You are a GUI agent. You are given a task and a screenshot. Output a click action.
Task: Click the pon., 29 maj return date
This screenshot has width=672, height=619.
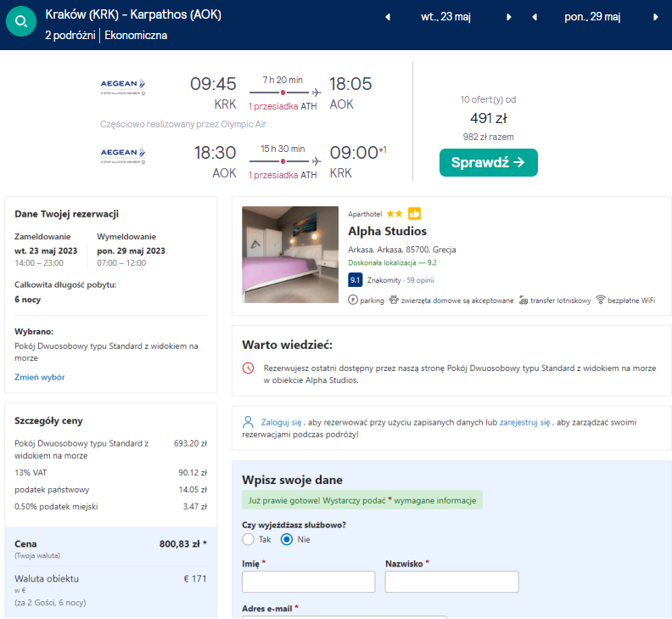coord(592,17)
